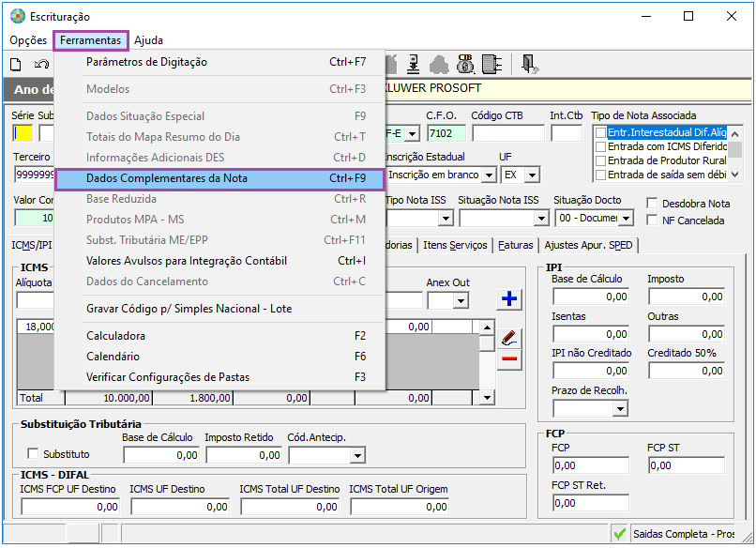The image size is (756, 548).
Task: Click the gray cloud-shaped toolbar icon
Action: pyautogui.click(x=439, y=65)
